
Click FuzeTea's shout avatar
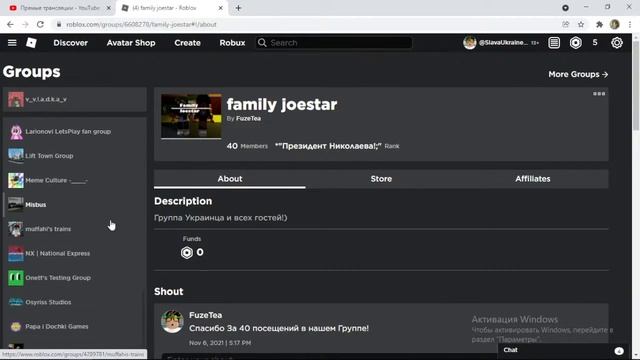pyautogui.click(x=172, y=321)
